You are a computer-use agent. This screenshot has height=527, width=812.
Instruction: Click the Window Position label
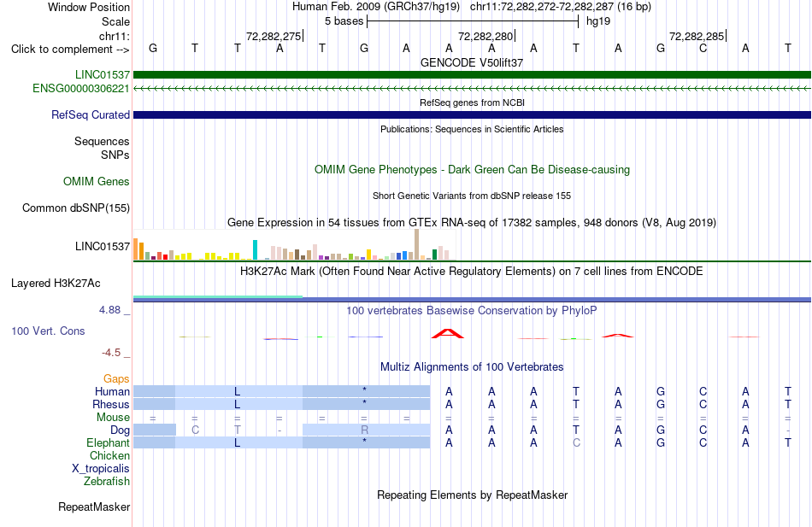[x=89, y=7]
